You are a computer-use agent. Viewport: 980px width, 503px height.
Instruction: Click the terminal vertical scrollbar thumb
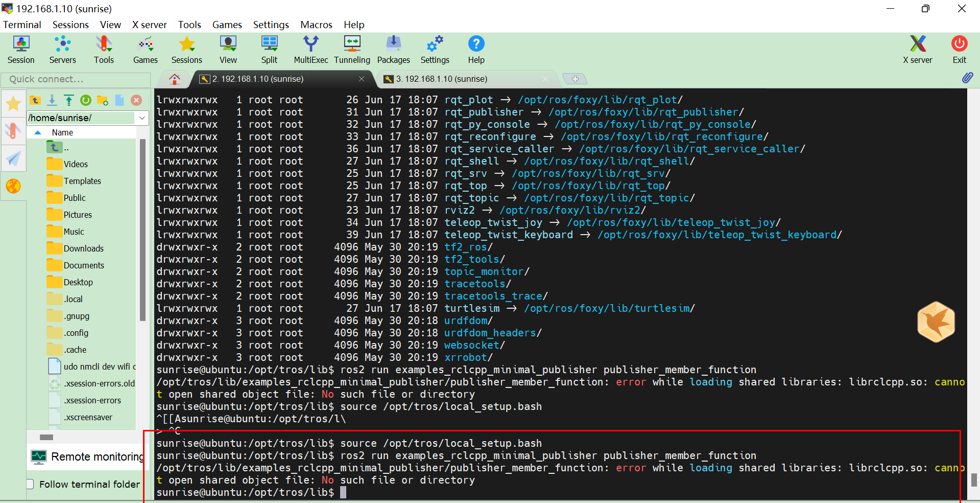(x=974, y=479)
